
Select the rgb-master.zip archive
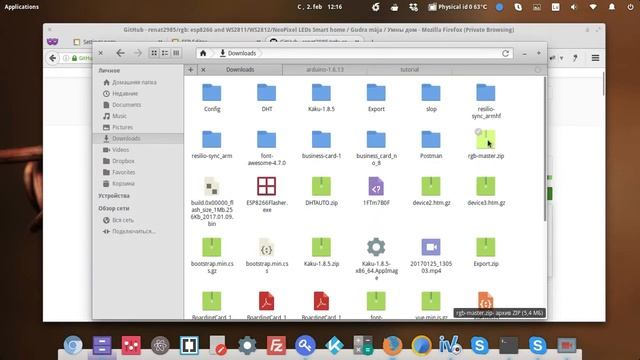coord(486,140)
